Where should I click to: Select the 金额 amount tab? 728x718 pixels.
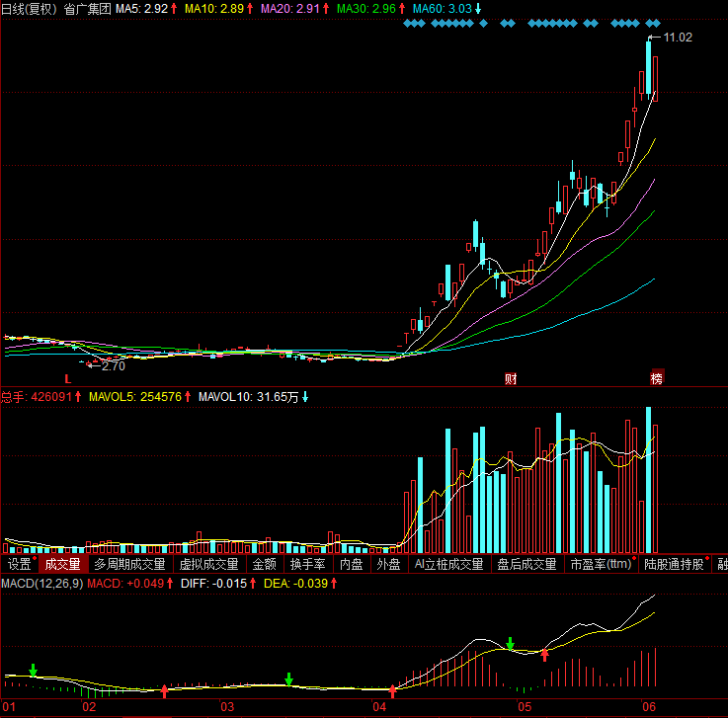click(x=264, y=564)
